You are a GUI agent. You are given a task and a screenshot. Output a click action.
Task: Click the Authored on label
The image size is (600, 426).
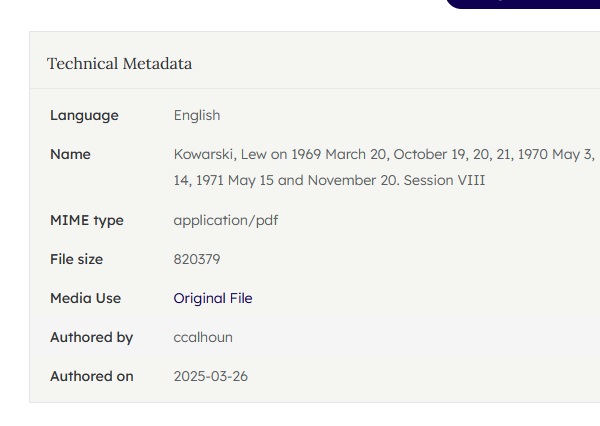[91, 376]
